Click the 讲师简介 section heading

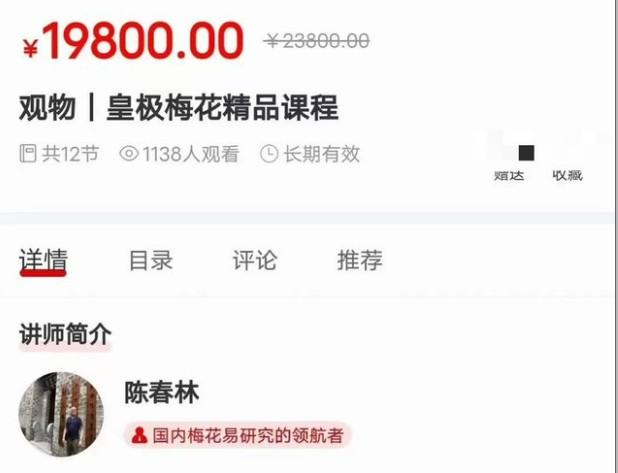coord(65,334)
